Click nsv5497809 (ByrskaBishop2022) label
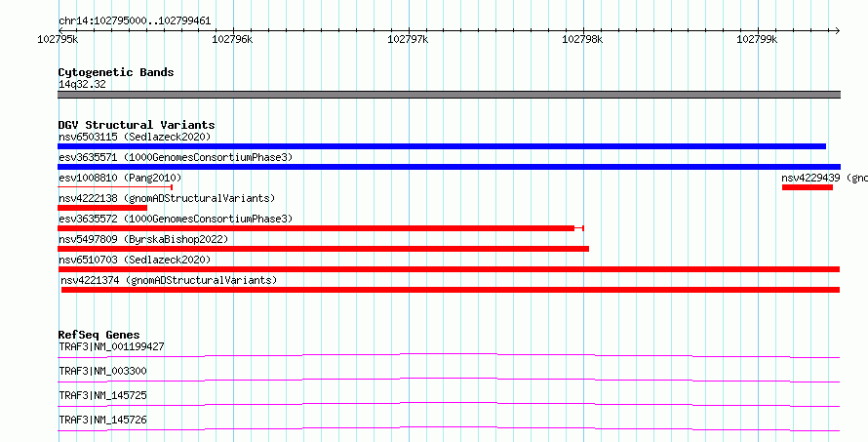868x442 pixels. pyautogui.click(x=143, y=239)
